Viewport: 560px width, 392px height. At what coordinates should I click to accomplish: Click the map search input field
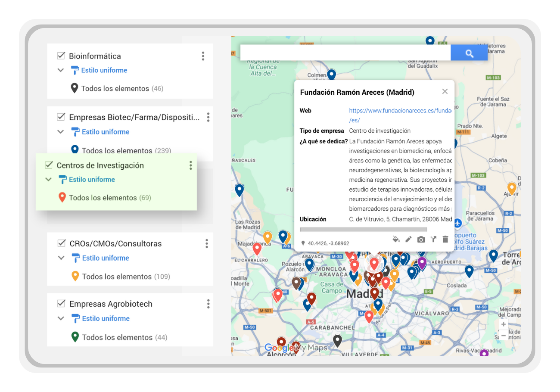point(345,53)
